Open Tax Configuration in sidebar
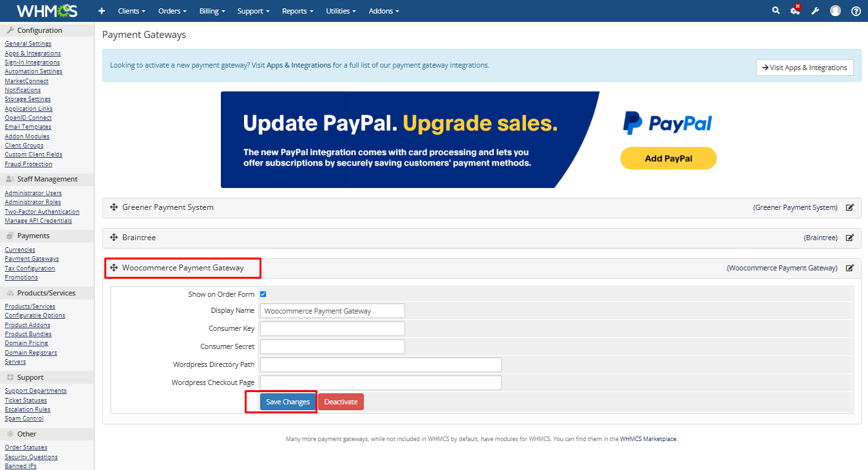This screenshot has width=868, height=470. pyautogui.click(x=30, y=268)
